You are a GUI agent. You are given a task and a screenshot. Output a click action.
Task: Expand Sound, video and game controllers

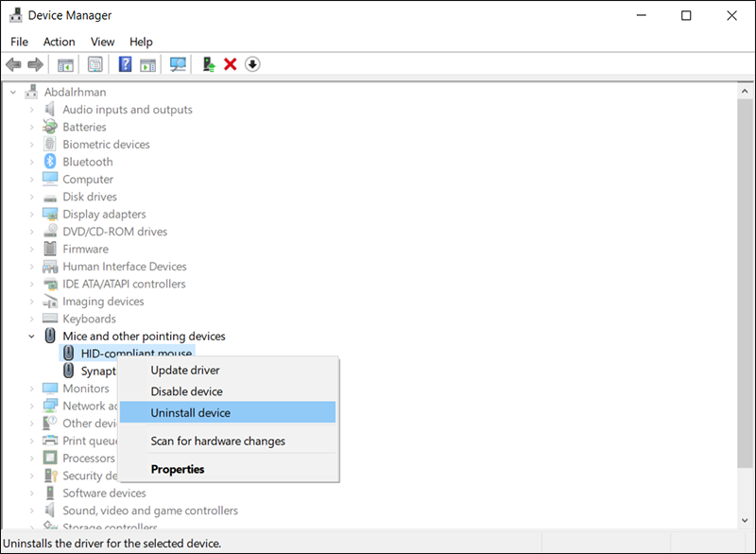pyautogui.click(x=32, y=511)
